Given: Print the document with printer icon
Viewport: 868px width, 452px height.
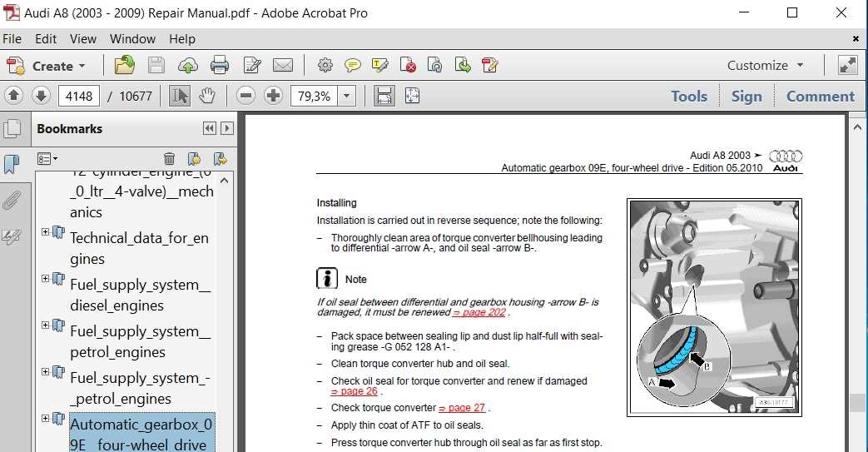Looking at the screenshot, I should tap(220, 66).
